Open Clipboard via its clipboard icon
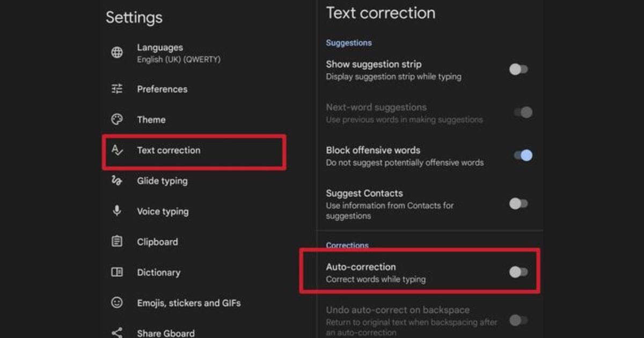The width and height of the screenshot is (644, 338). coord(116,241)
